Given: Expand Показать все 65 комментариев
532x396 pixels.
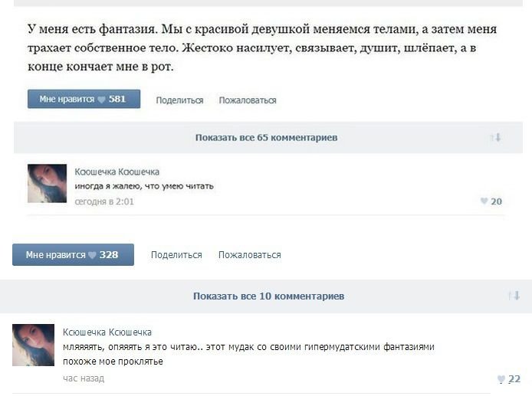Looking at the screenshot, I should pos(266,138).
